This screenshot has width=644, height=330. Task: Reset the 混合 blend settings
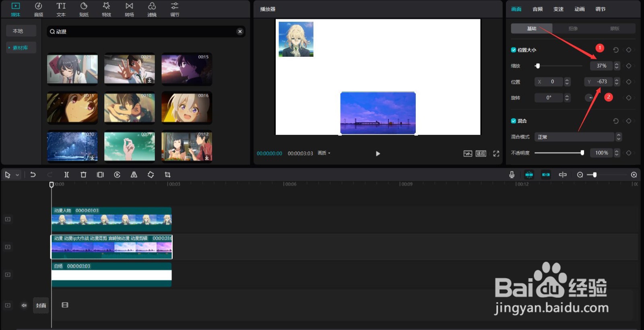615,121
